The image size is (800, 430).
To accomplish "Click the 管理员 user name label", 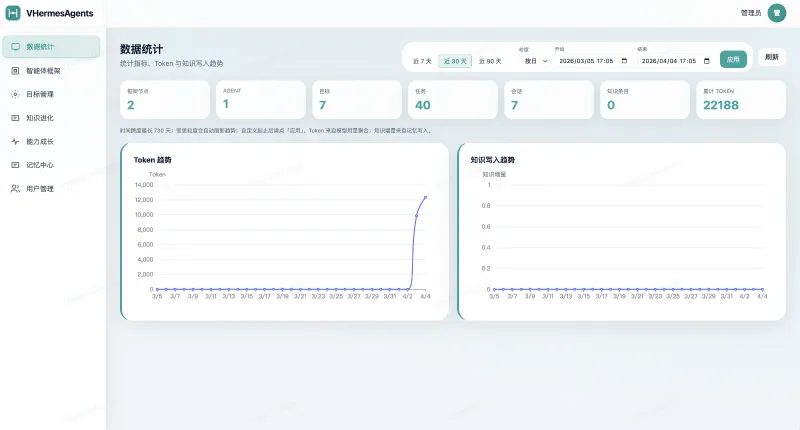I will (x=751, y=13).
